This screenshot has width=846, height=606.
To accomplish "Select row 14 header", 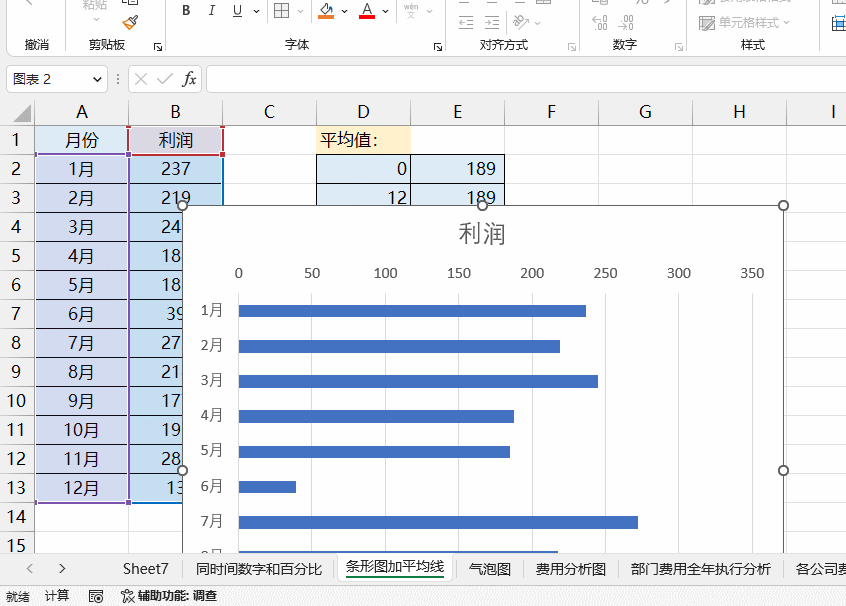I will pyautogui.click(x=16, y=517).
